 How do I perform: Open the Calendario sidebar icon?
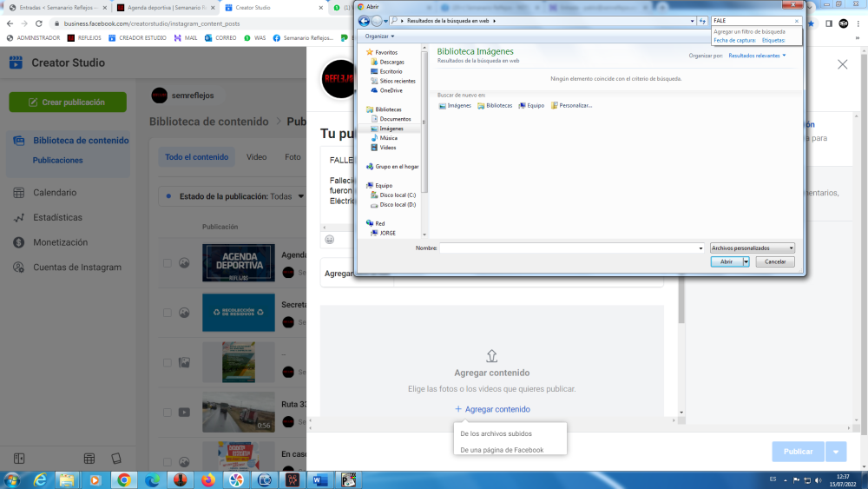(19, 193)
